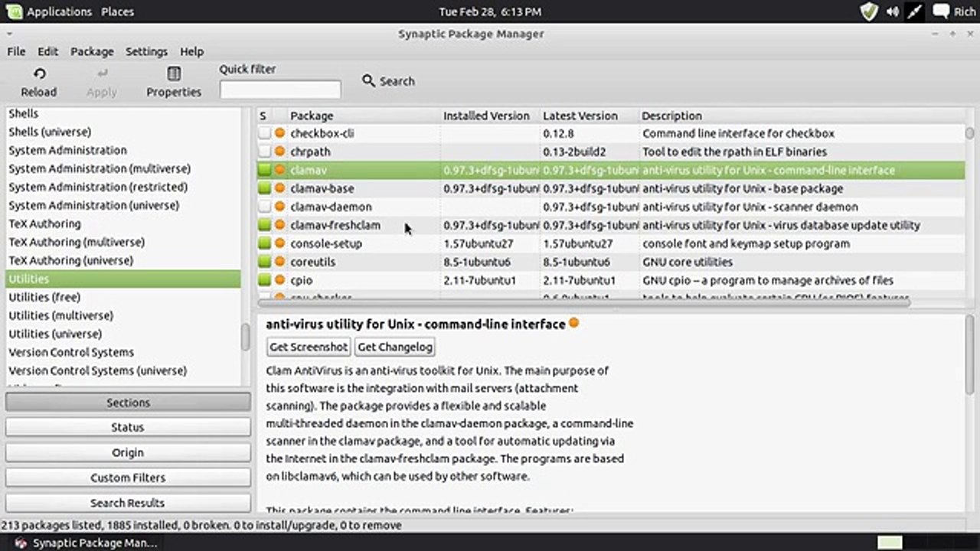Select the Utilities (free) section
This screenshot has height=551, width=980.
[x=44, y=297]
